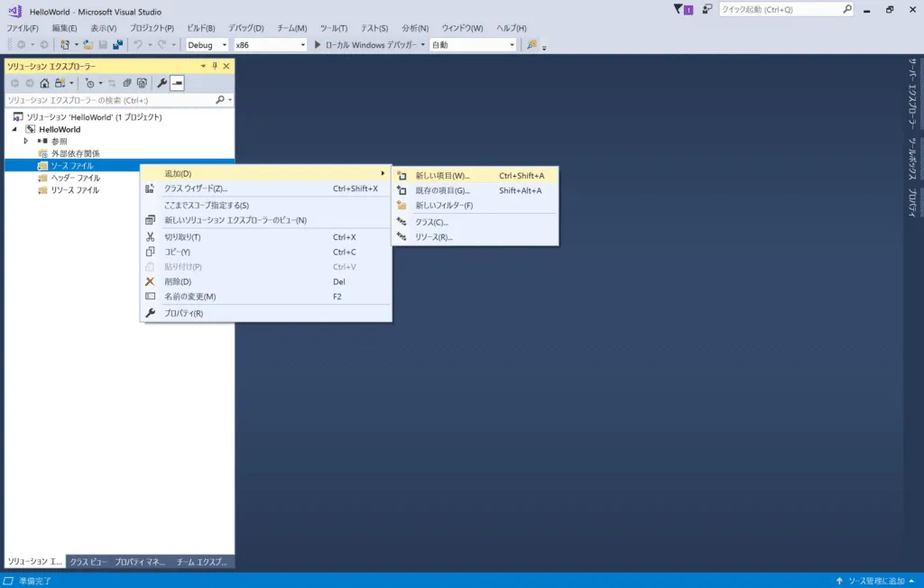Viewport: 924px width, 588px height.
Task: Open the ツール(T) menu
Action: click(334, 28)
